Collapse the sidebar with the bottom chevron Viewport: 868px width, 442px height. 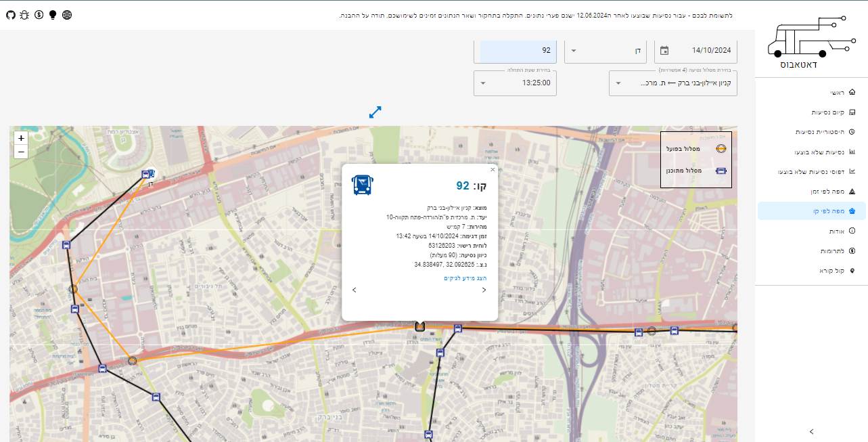pos(811,431)
